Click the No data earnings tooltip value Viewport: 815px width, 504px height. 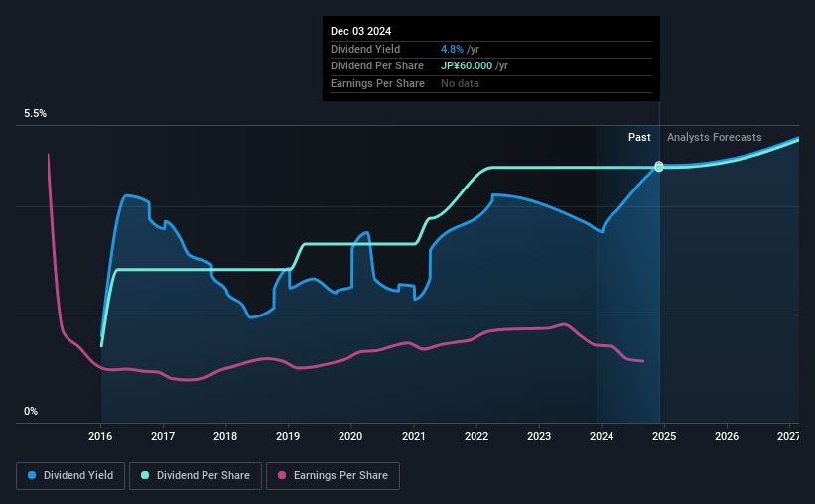[461, 83]
